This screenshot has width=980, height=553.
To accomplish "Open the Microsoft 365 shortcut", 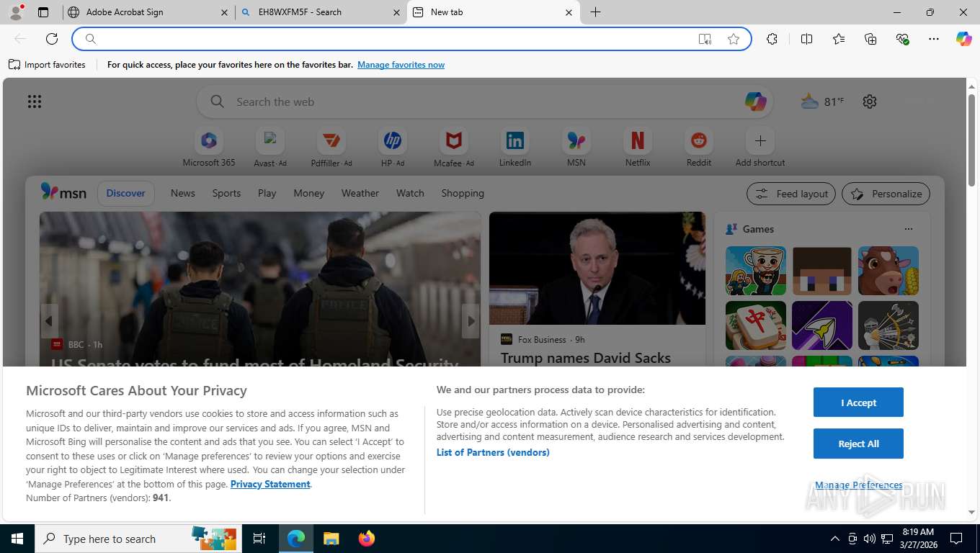I will 209,148.
